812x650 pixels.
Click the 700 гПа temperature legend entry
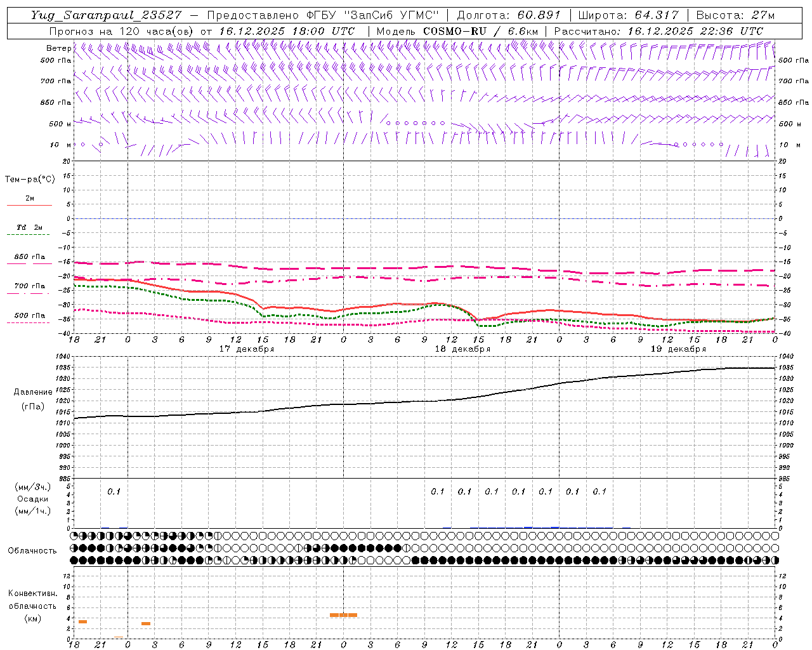point(30,286)
